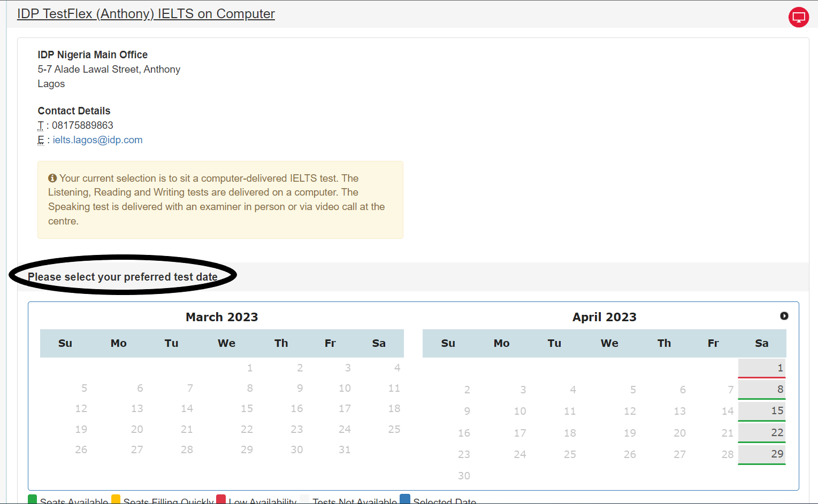818x504 pixels.
Task: Click the red computer-delivered test icon
Action: point(799,17)
